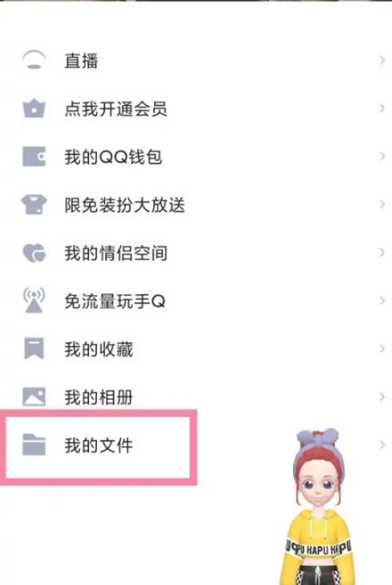Tap the double-heart couple space icon
The image size is (392, 585).
34,253
